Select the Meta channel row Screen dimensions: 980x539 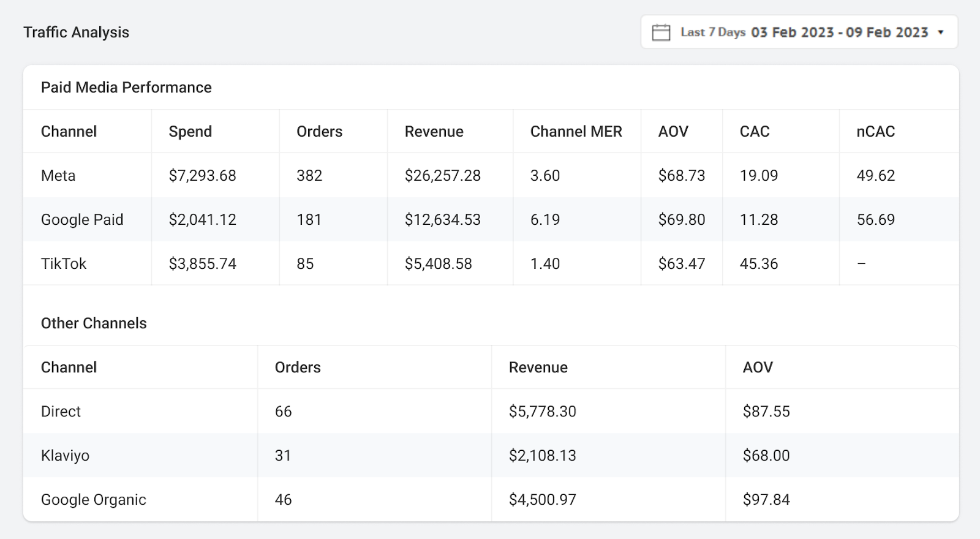[x=58, y=176]
